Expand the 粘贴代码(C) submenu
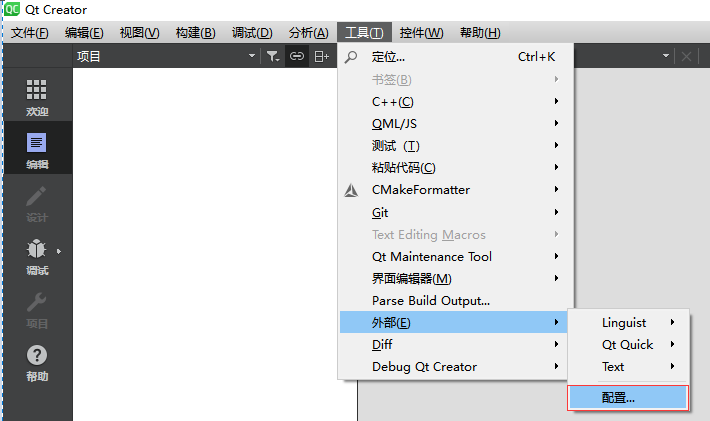Screen dimensions: 710x421 (x=456, y=168)
